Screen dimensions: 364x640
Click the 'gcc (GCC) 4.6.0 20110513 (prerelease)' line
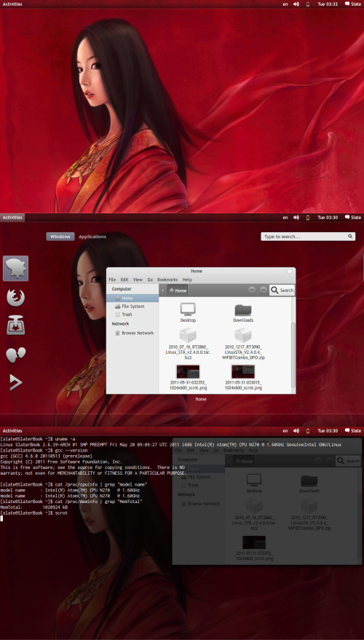[46, 456]
